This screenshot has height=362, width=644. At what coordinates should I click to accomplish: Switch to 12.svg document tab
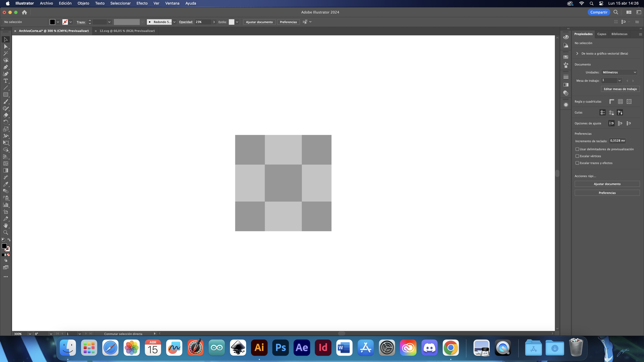point(127,31)
